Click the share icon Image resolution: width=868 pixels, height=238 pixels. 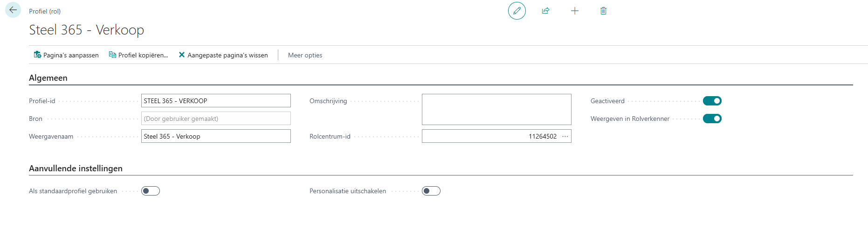click(x=545, y=11)
